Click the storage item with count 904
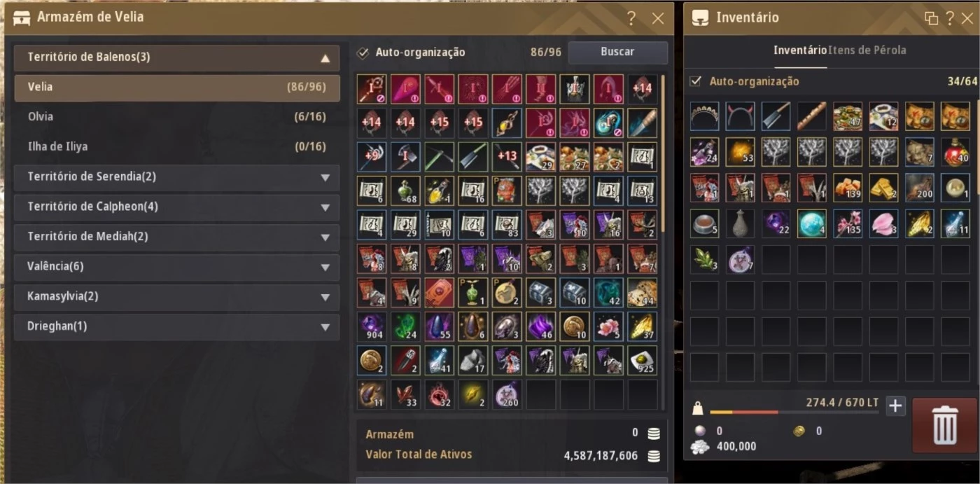This screenshot has width=980, height=484. point(372,326)
